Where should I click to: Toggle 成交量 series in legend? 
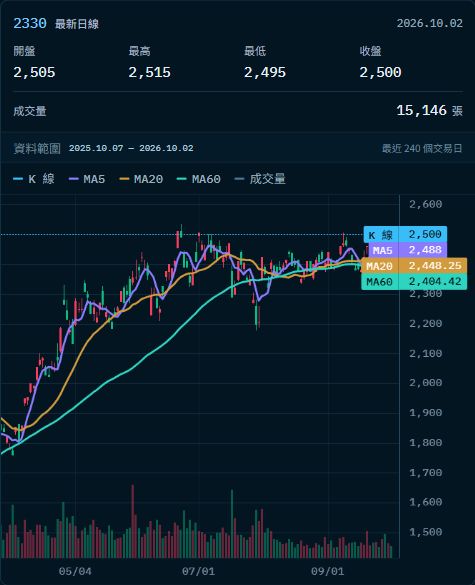click(260, 179)
